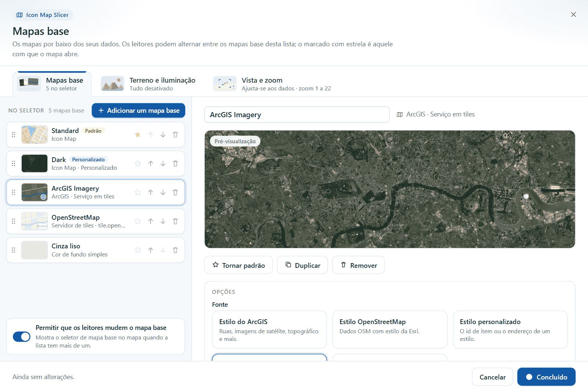
Task: Click the yellow default star on Standard
Action: pos(138,135)
